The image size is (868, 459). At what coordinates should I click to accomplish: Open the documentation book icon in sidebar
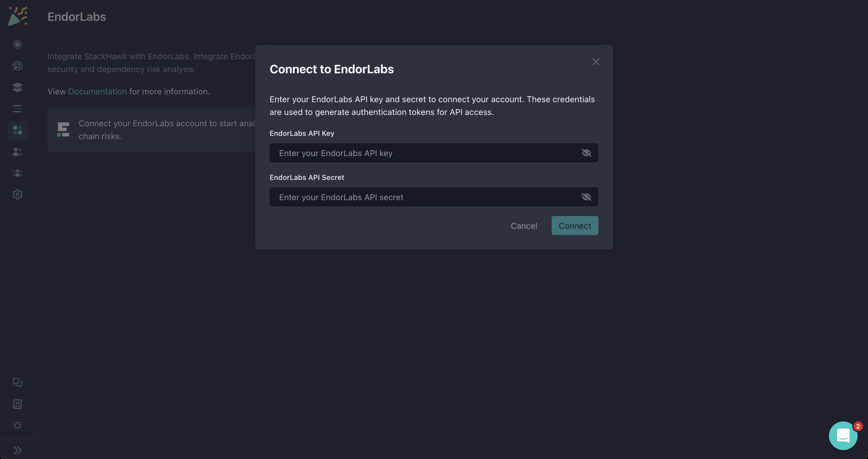(18, 404)
